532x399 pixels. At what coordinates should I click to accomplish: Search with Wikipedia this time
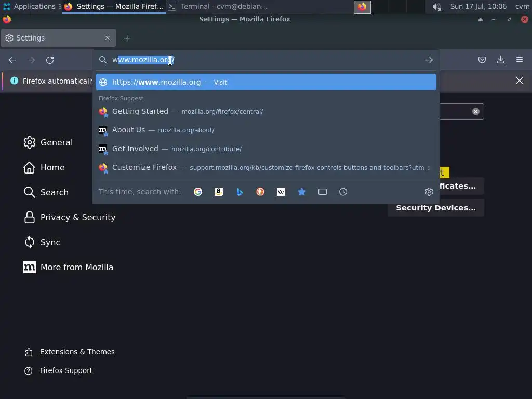click(281, 192)
